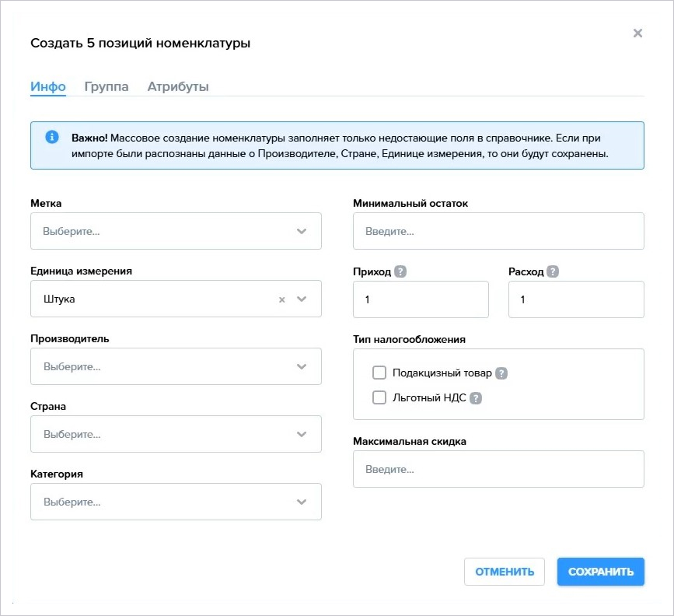Click the Отменить button
Image resolution: width=674 pixels, height=616 pixels.
coord(505,572)
